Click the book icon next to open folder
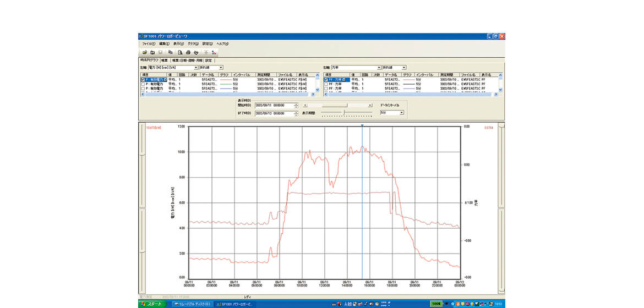This screenshot has width=644, height=308. (x=152, y=52)
